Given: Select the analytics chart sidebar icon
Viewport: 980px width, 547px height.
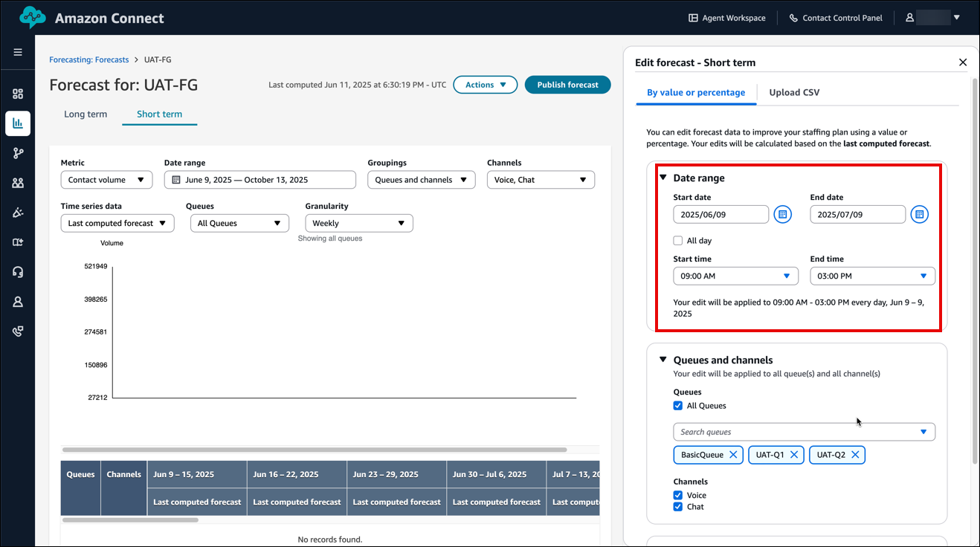Looking at the screenshot, I should click(18, 123).
